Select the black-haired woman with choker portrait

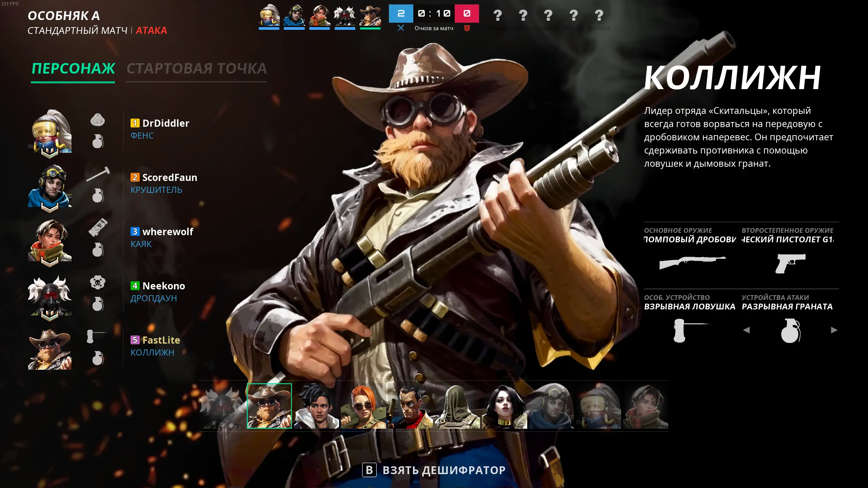505,406
